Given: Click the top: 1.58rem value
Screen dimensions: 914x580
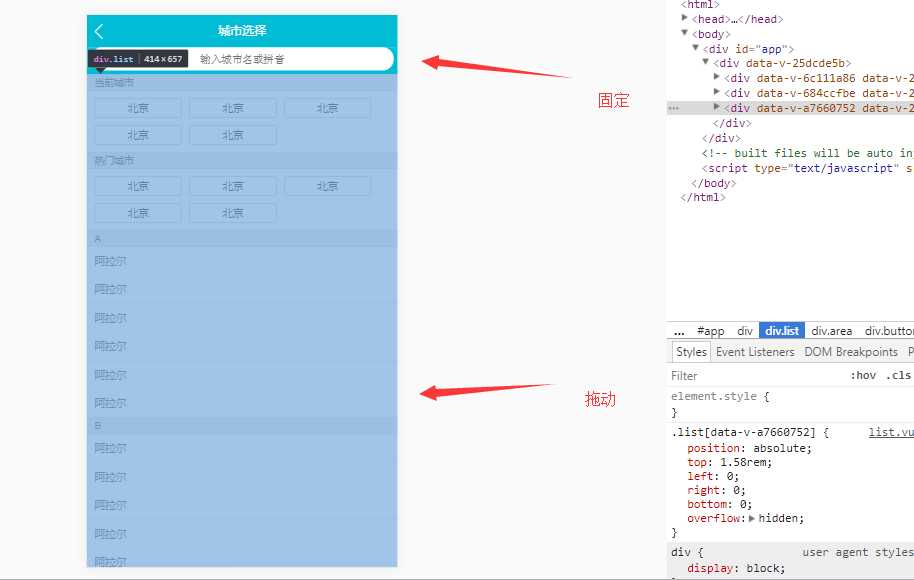Looking at the screenshot, I should tap(744, 462).
